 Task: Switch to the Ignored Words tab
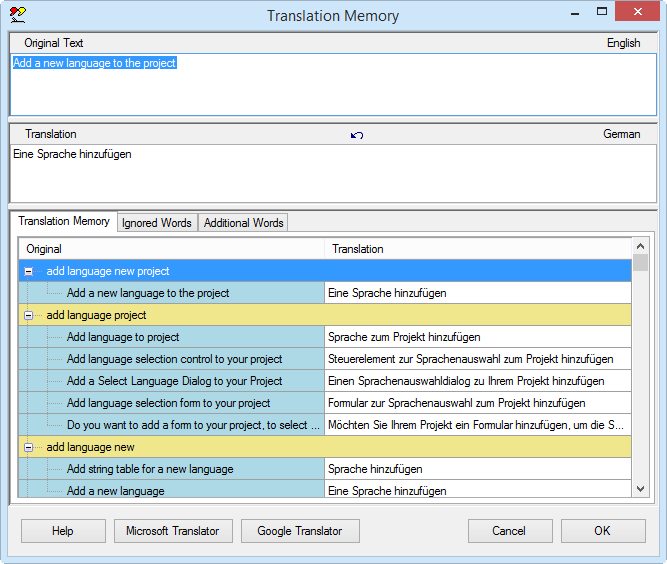(x=157, y=223)
